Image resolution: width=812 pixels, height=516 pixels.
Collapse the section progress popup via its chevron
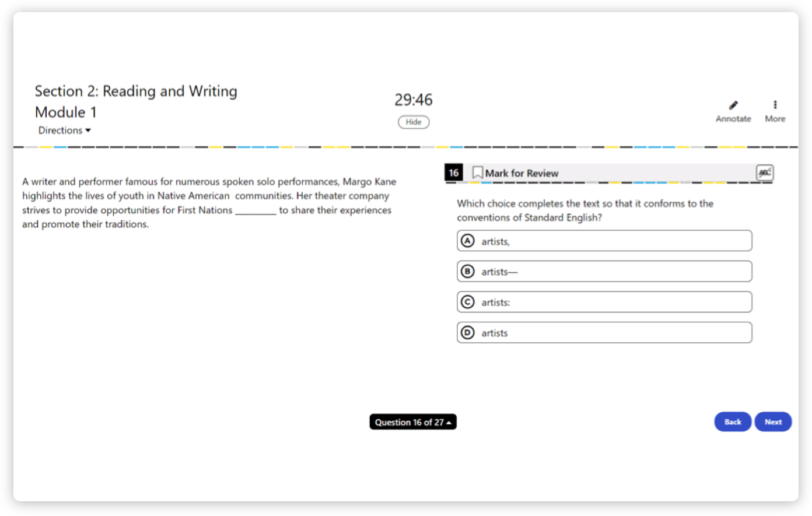tap(448, 422)
